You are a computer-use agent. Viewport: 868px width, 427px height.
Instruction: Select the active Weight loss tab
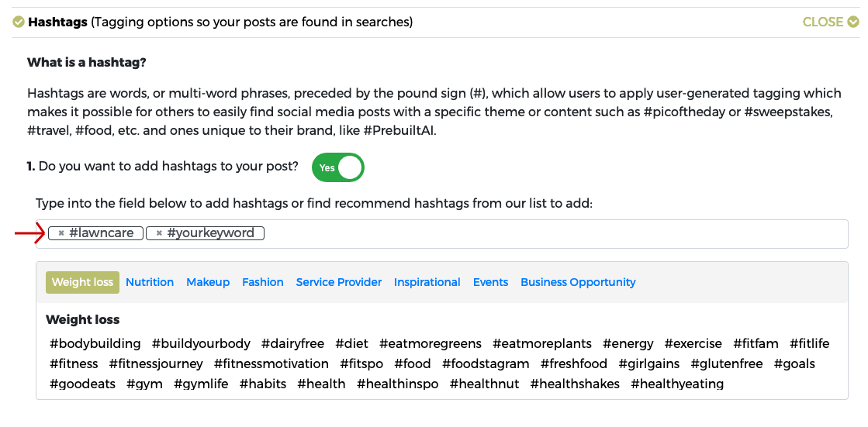pyautogui.click(x=82, y=282)
